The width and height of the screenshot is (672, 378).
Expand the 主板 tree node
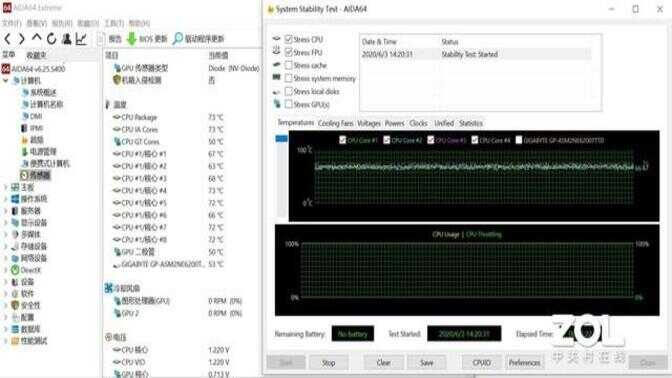[x=6, y=187]
